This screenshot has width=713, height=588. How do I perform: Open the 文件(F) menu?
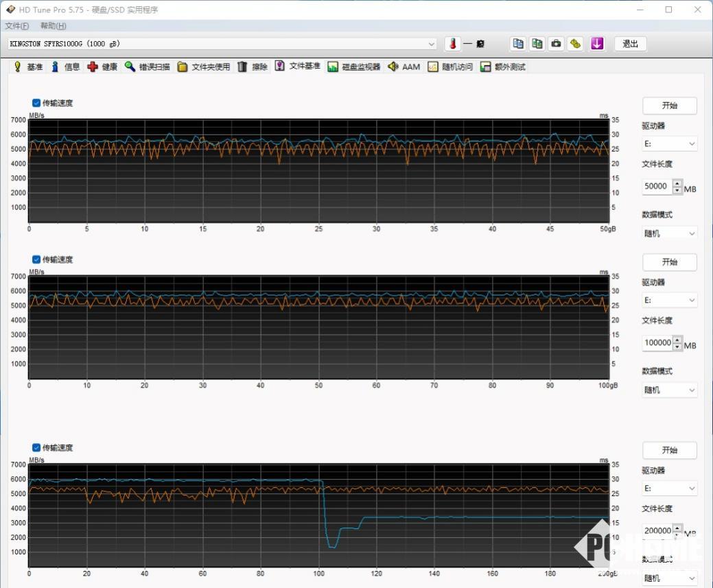[x=17, y=25]
